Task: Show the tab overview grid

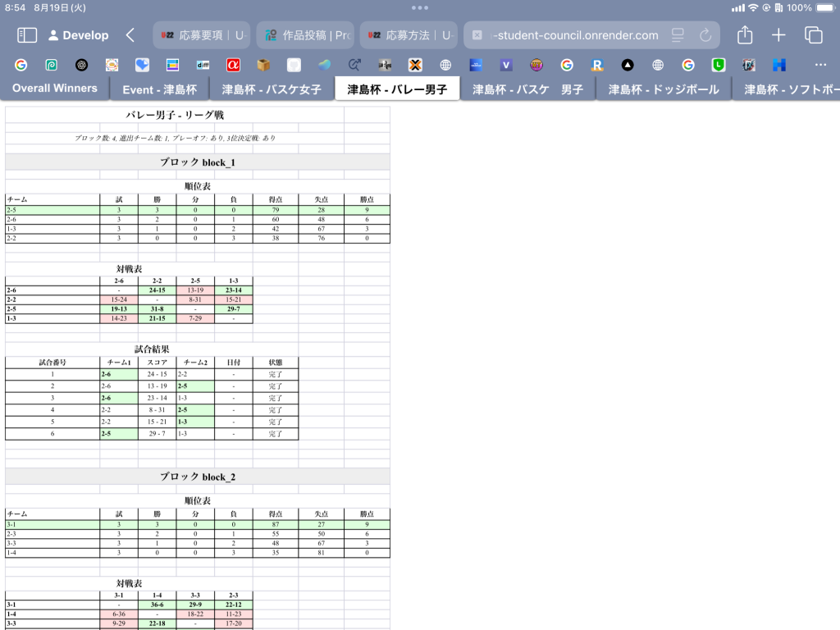Action: point(813,35)
